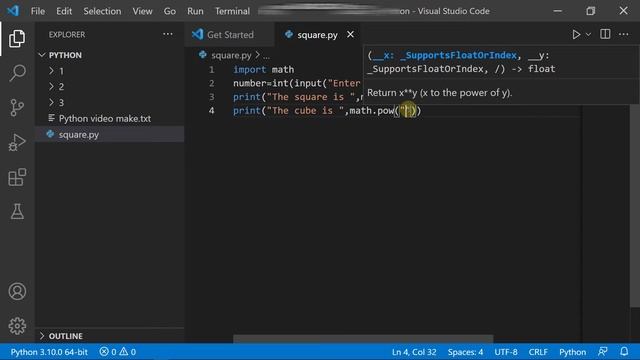Image resolution: width=640 pixels, height=360 pixels.
Task: Open notifications bell in status bar
Action: click(x=624, y=351)
